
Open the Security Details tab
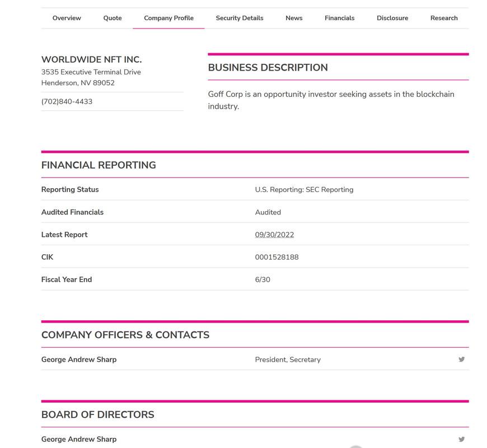pyautogui.click(x=240, y=18)
